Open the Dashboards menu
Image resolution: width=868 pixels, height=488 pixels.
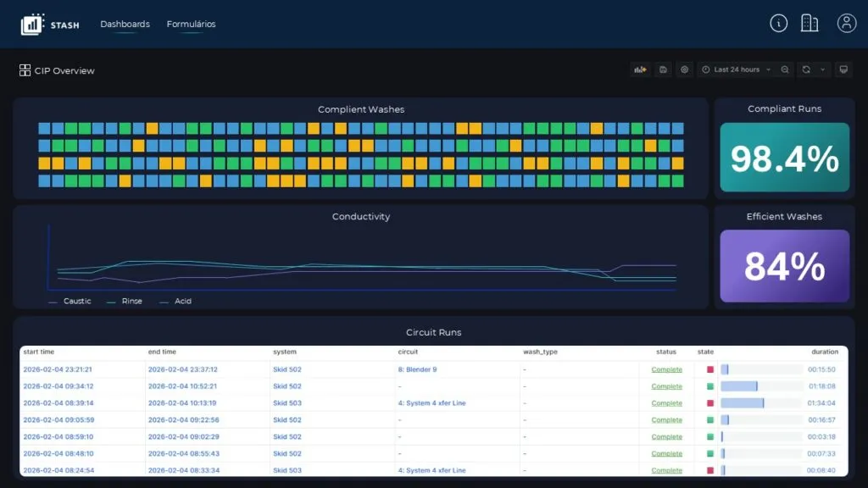[x=125, y=24]
